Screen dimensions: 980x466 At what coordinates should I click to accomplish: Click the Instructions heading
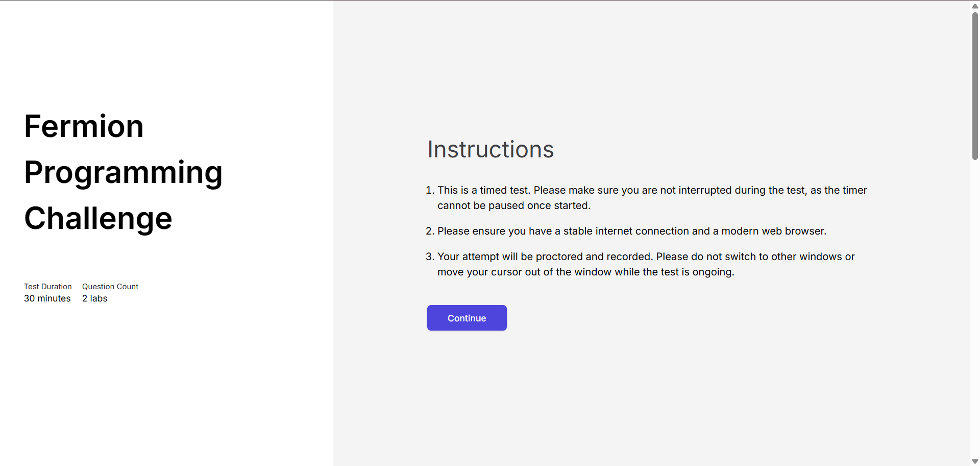point(490,149)
